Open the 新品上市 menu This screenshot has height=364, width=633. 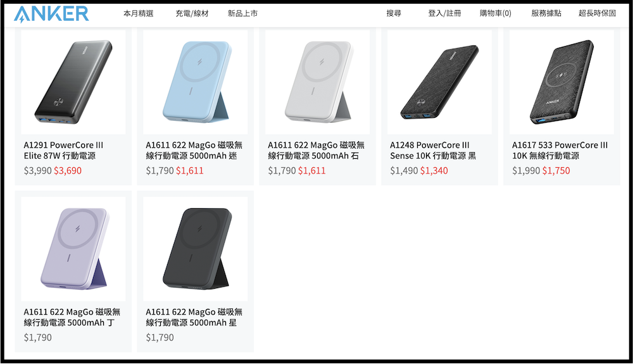tap(242, 13)
